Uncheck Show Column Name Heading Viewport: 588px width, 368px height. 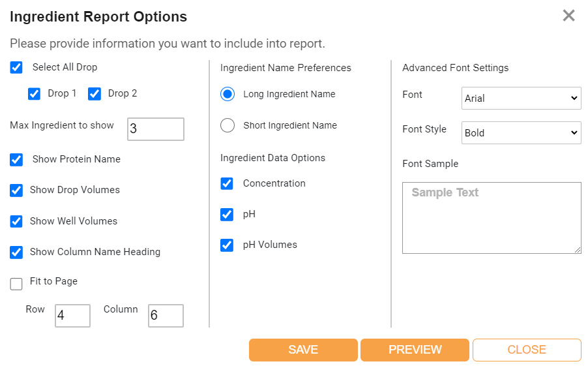pyautogui.click(x=16, y=252)
